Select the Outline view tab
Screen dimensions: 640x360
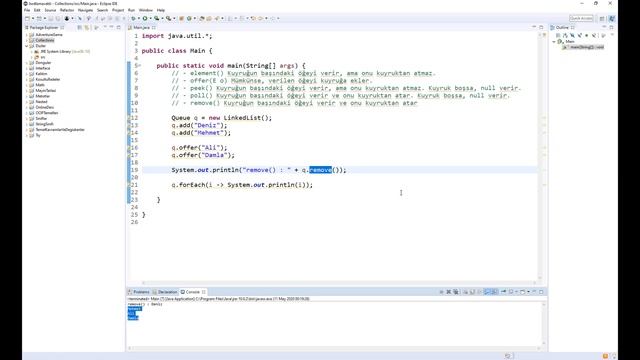pos(562,27)
